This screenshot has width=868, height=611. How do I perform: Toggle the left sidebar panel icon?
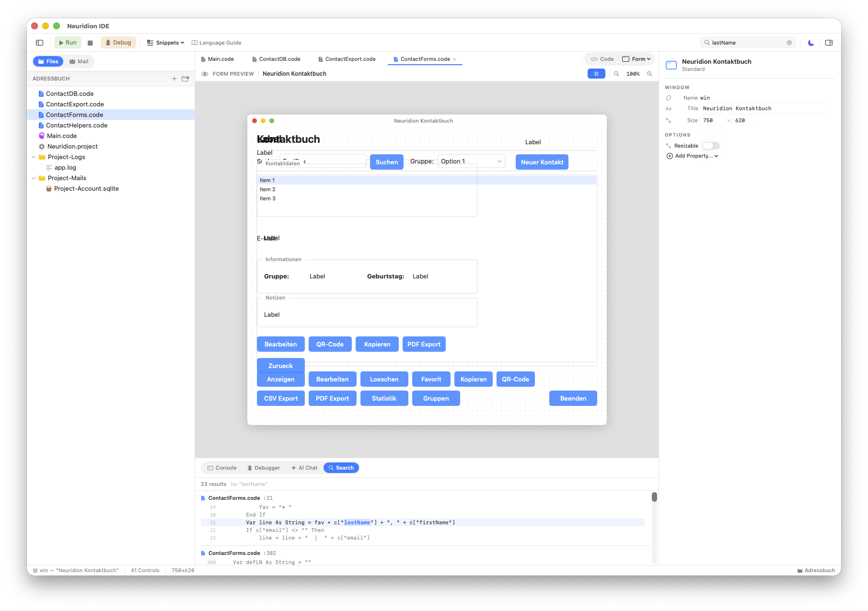coord(39,43)
